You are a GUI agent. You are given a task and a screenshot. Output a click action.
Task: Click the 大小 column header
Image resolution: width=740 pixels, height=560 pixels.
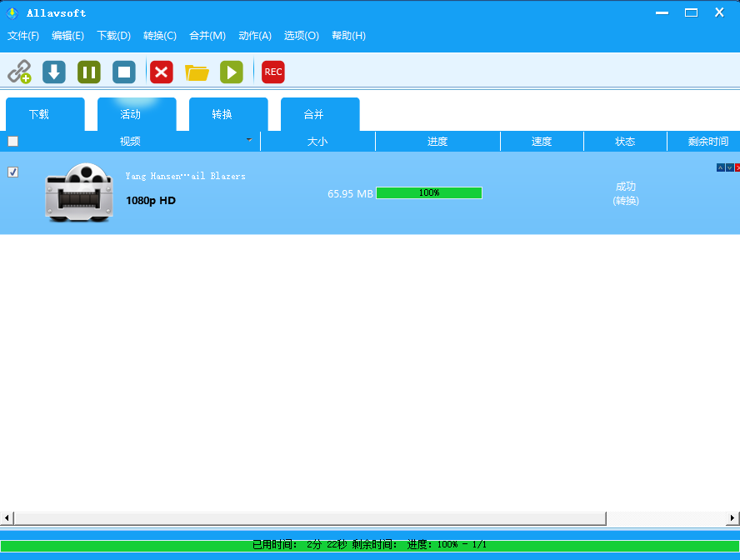(x=317, y=142)
